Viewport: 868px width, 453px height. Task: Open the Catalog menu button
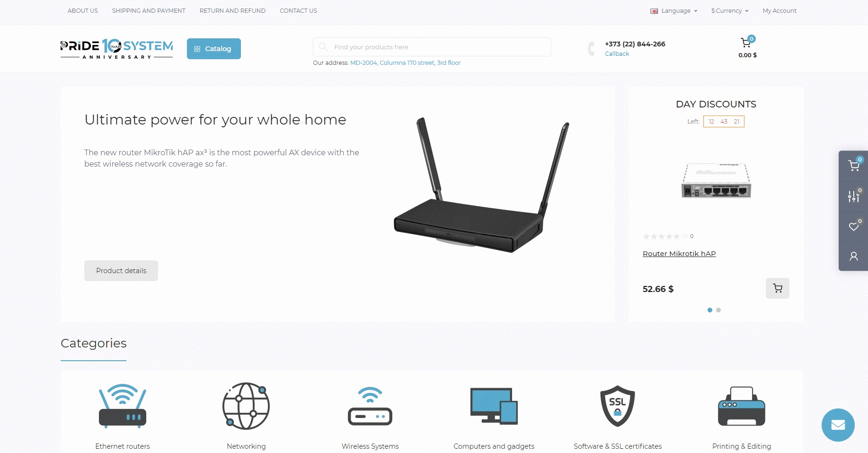(214, 49)
